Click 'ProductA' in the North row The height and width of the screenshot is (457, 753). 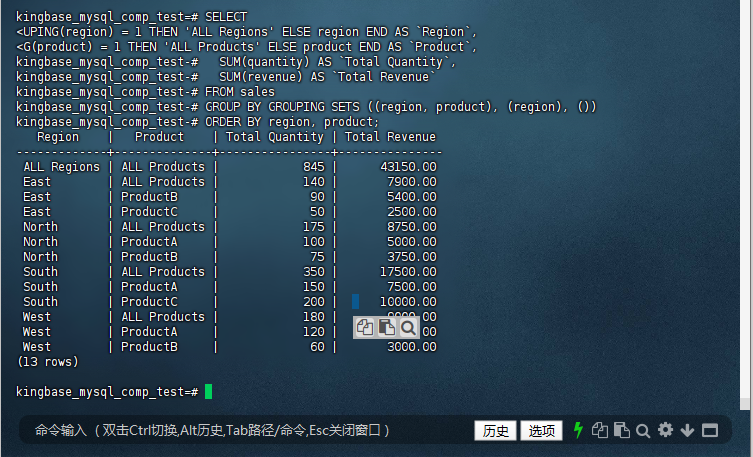coord(149,241)
